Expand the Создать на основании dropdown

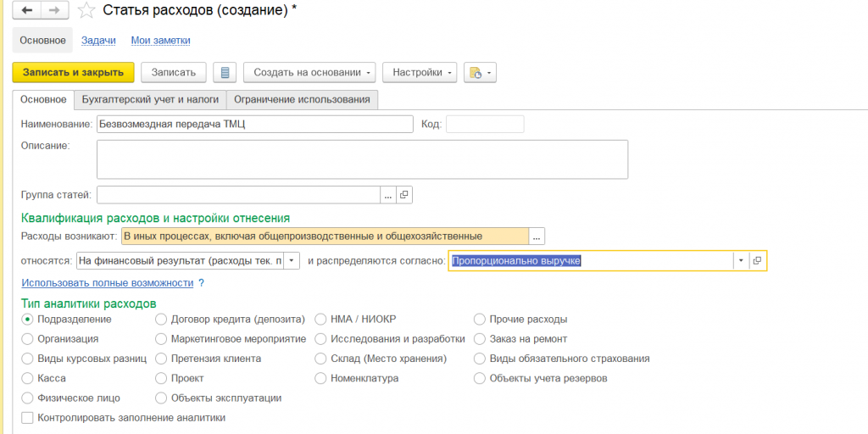309,73
